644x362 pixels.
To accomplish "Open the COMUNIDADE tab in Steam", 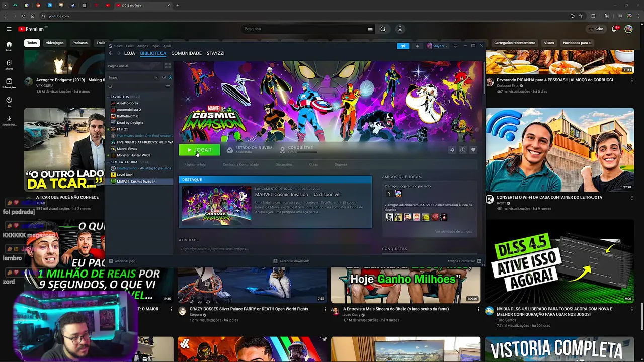I will tap(186, 53).
